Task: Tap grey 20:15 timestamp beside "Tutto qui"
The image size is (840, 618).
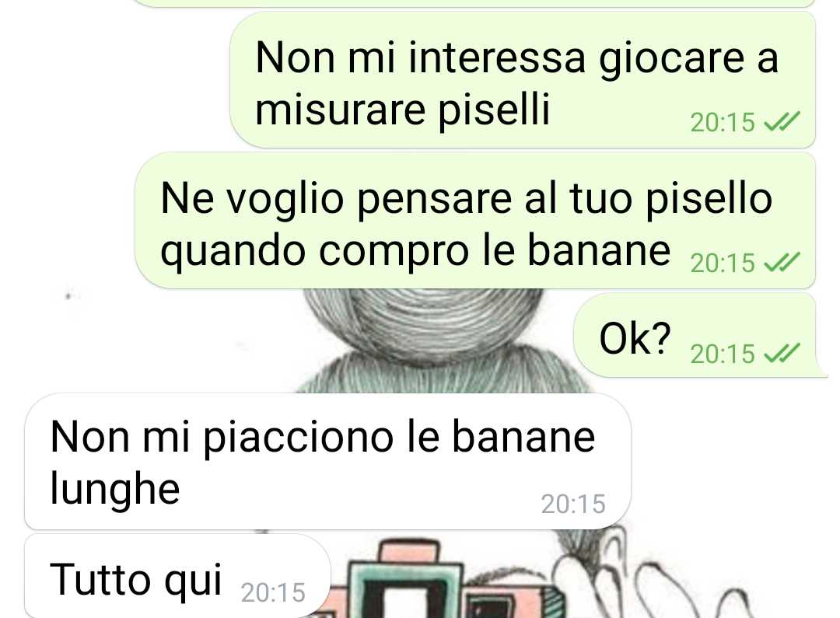Action: point(273,592)
